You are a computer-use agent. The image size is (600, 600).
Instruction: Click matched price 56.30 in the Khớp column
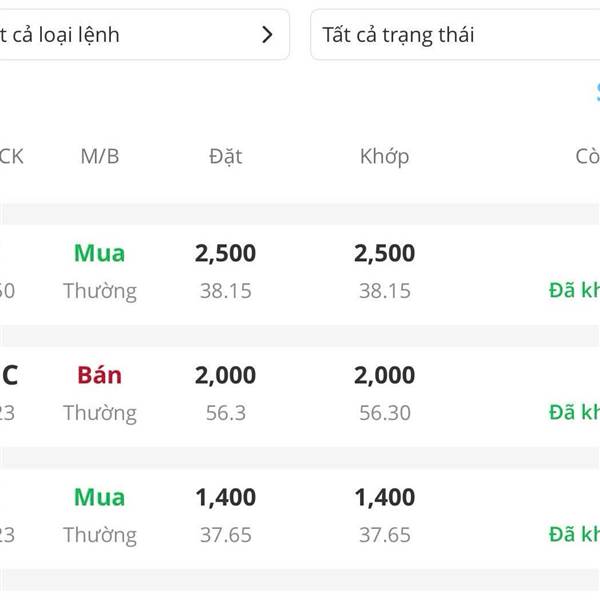click(384, 413)
